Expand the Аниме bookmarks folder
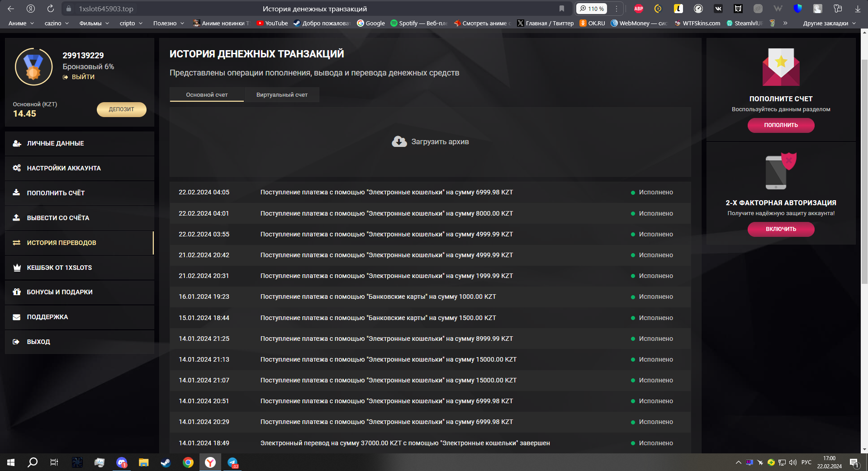The height and width of the screenshot is (471, 868). click(x=21, y=23)
